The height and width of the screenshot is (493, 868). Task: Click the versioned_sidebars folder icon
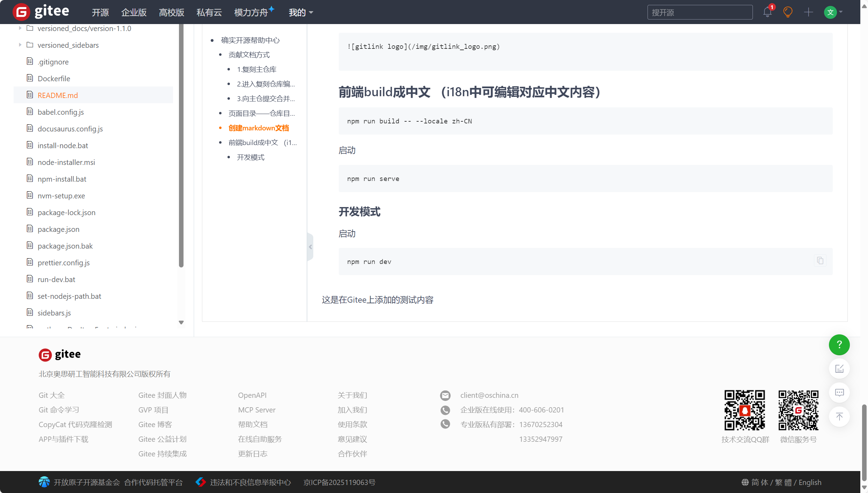(x=30, y=45)
